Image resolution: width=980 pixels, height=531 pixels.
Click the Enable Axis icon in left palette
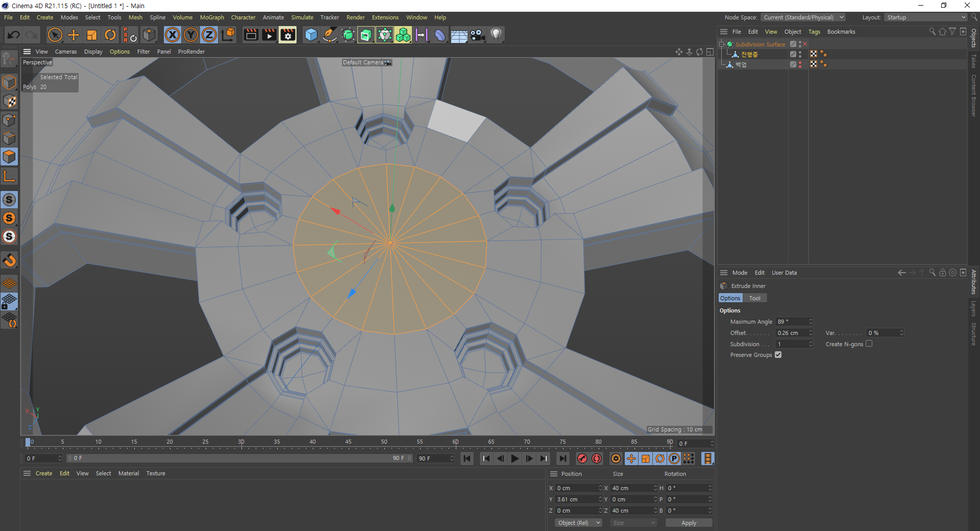tap(9, 177)
